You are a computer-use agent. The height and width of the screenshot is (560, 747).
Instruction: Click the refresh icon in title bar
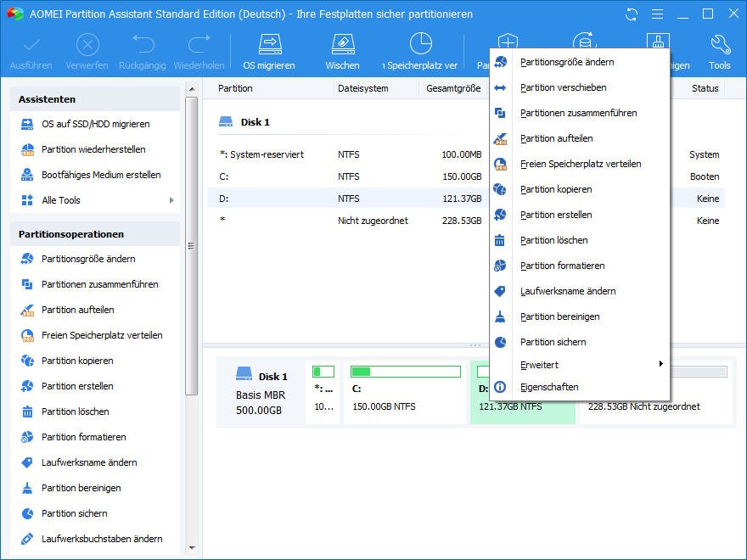click(632, 14)
